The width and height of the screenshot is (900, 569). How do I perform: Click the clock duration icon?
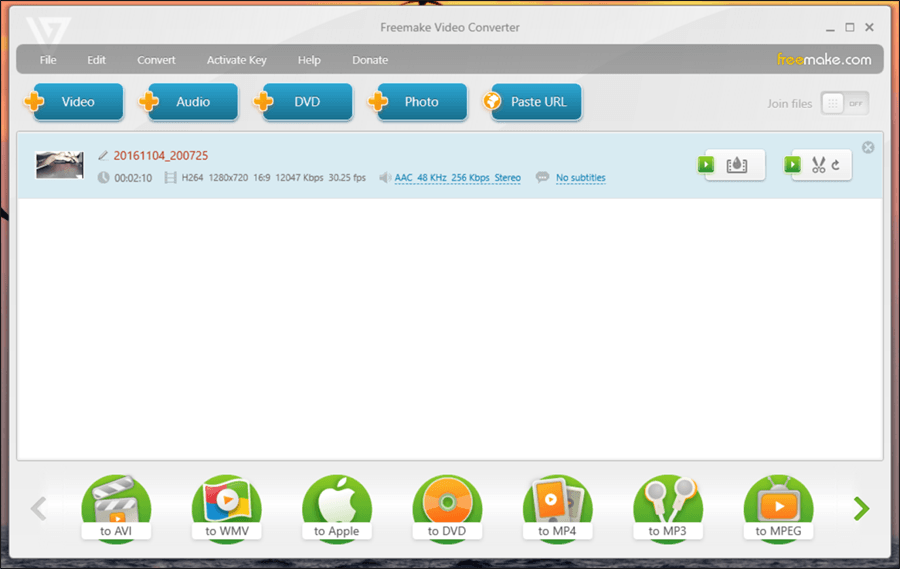coord(103,177)
